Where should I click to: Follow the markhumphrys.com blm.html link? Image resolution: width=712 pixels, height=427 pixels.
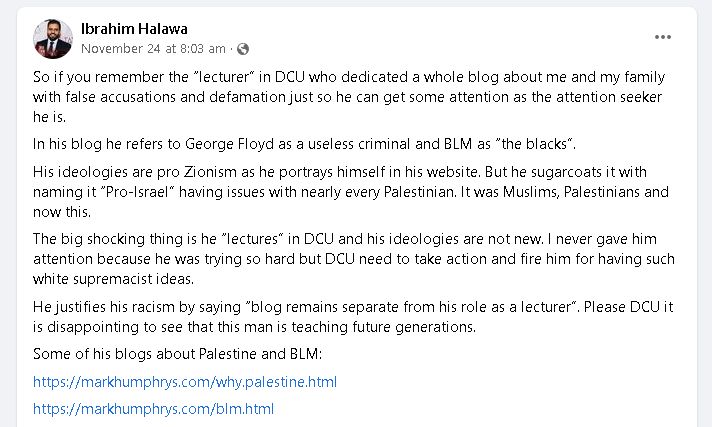(x=153, y=408)
